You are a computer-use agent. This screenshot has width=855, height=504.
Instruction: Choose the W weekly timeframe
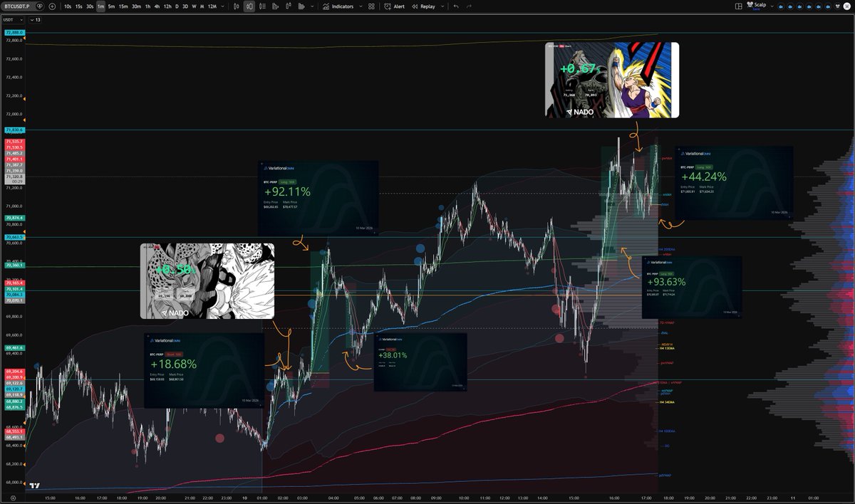coord(194,6)
